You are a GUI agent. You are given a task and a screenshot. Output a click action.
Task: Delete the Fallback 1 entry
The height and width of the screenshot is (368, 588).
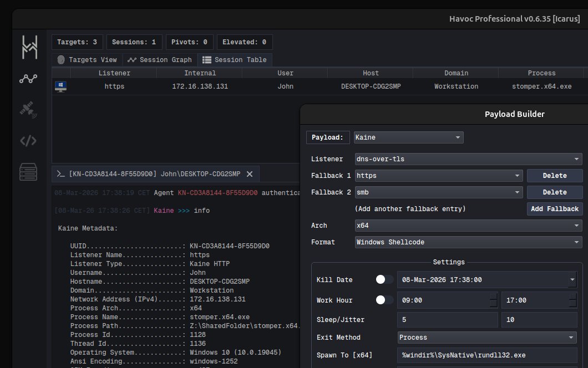(x=555, y=175)
